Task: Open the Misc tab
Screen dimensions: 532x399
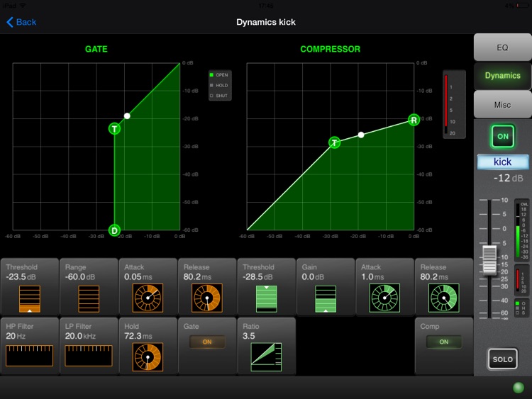Action: click(502, 105)
